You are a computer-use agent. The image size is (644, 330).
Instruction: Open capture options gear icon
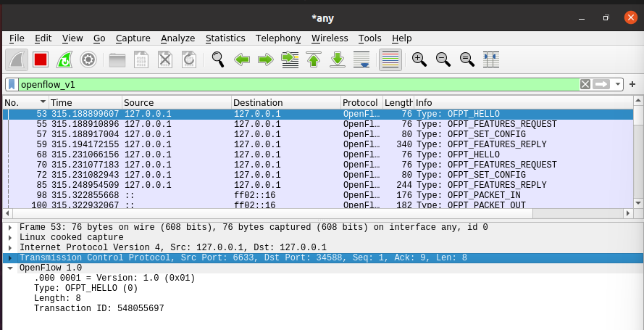[88, 60]
